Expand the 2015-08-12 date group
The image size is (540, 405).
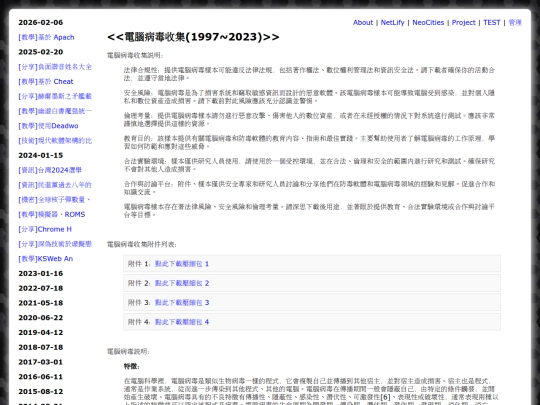41,392
